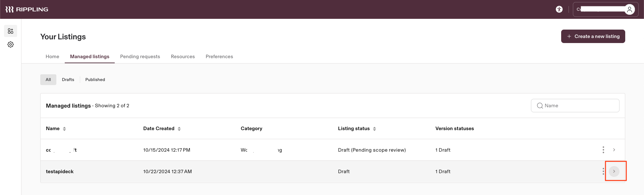This screenshot has width=644, height=195.
Task: Sort by the Name column arrows
Action: pyautogui.click(x=64, y=129)
